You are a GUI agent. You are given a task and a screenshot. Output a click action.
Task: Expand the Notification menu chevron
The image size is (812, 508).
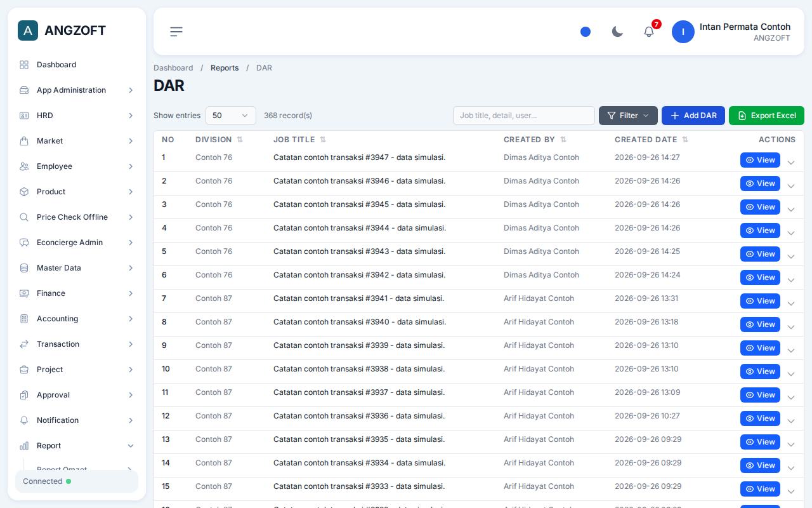(131, 420)
